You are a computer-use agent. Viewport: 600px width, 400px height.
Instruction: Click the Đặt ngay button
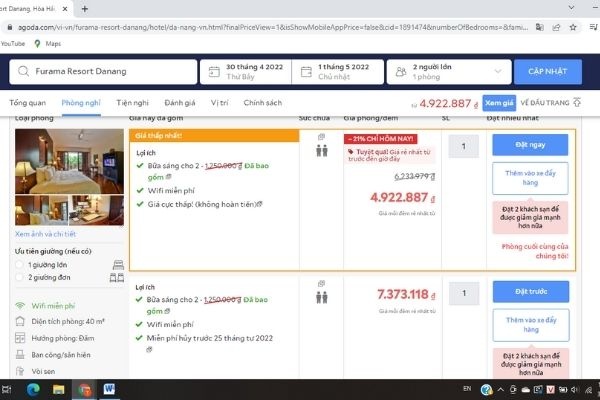coord(529,145)
